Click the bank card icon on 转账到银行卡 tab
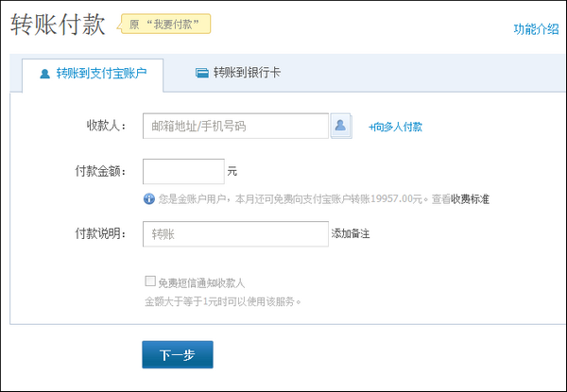Image resolution: width=567 pixels, height=392 pixels. (202, 73)
